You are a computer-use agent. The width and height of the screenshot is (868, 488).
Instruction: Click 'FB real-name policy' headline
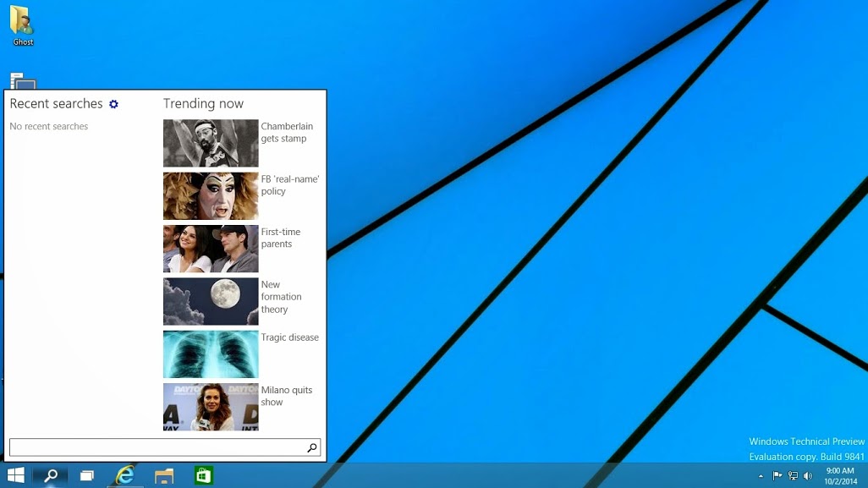(290, 185)
